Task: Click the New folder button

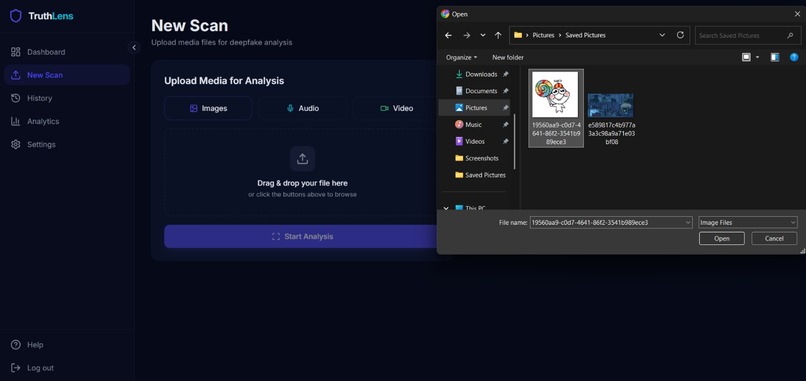Action: click(508, 58)
